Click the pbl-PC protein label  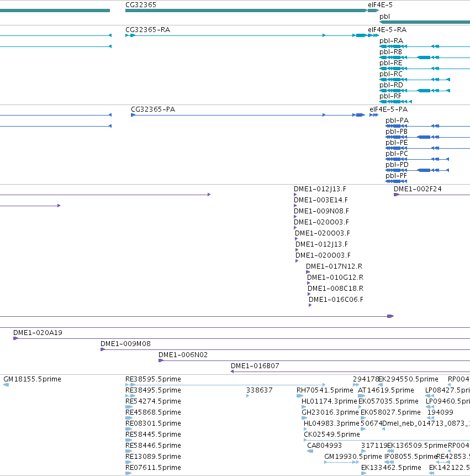coord(397,154)
